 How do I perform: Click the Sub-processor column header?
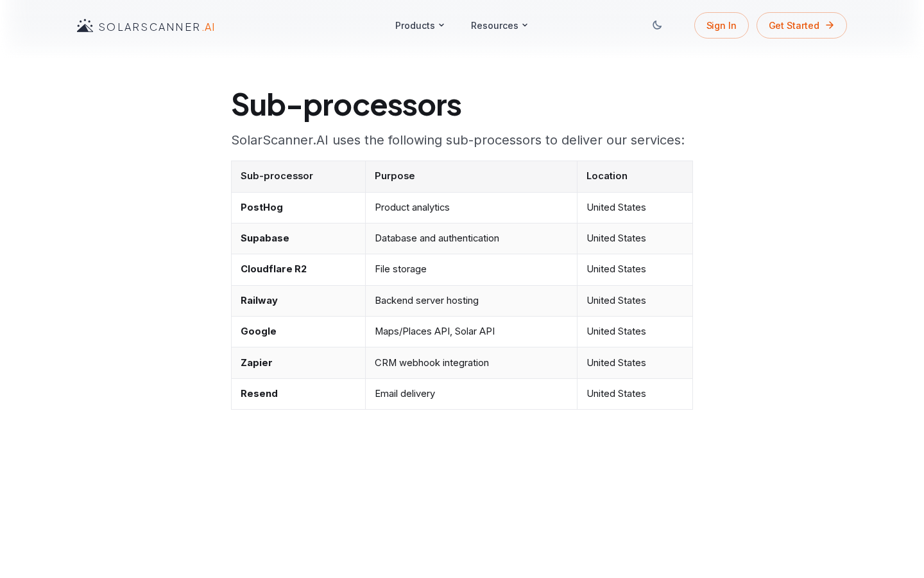(x=298, y=176)
